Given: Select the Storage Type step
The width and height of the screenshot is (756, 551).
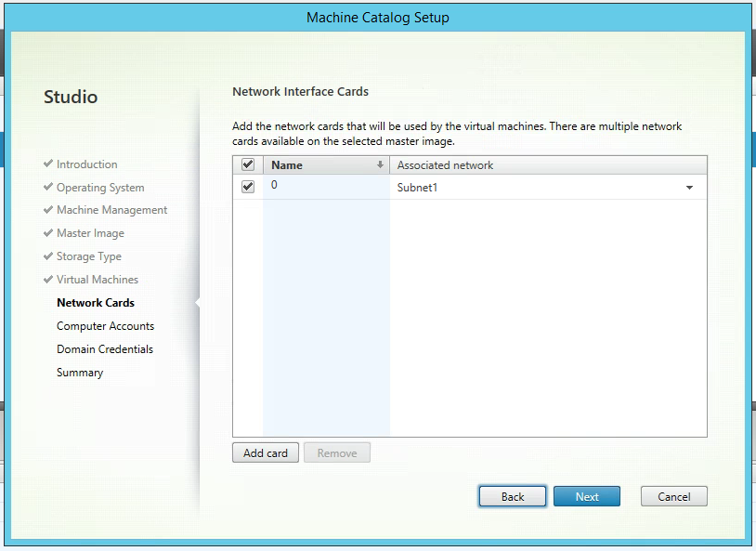Looking at the screenshot, I should coord(89,257).
